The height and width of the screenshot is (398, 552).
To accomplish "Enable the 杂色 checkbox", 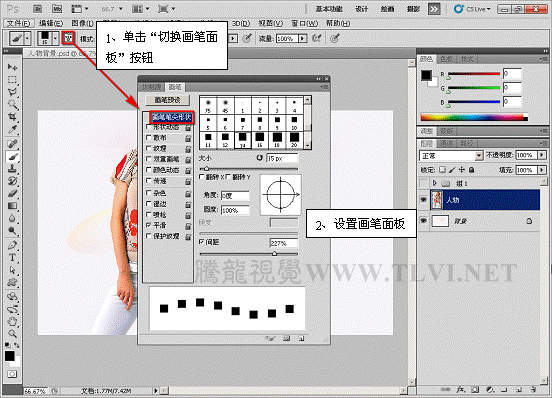I will coord(149,193).
